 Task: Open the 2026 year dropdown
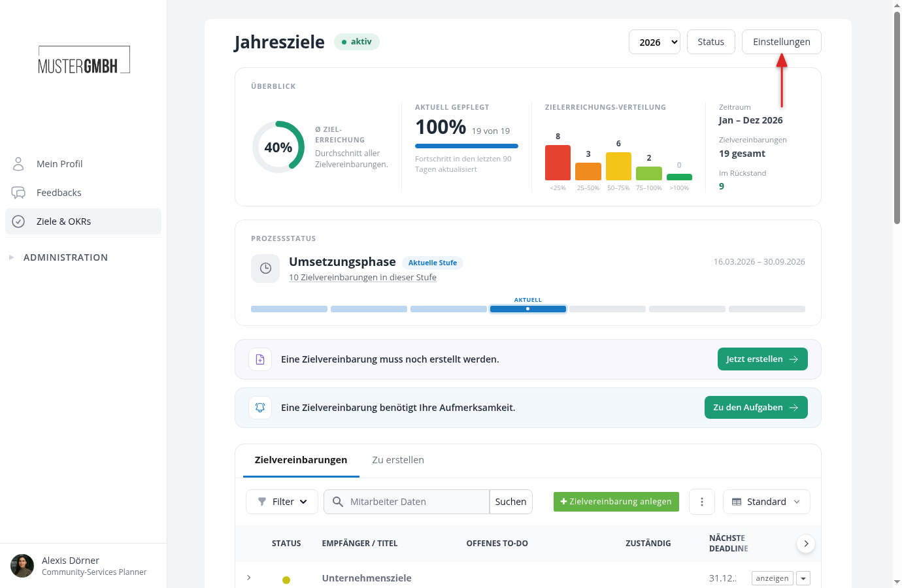pyautogui.click(x=654, y=42)
